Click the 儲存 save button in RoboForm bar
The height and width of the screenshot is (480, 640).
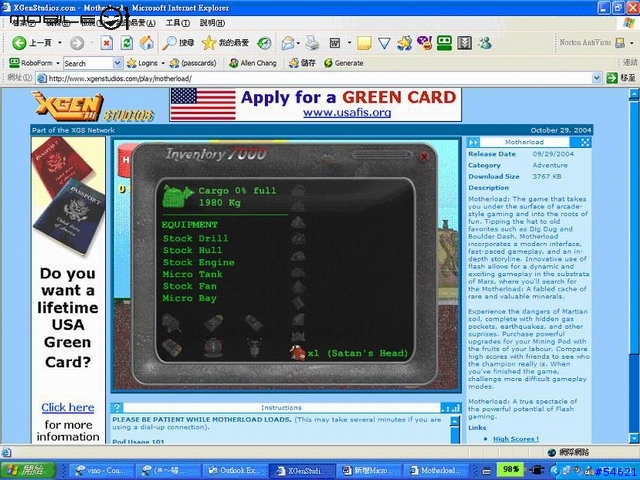(302, 63)
